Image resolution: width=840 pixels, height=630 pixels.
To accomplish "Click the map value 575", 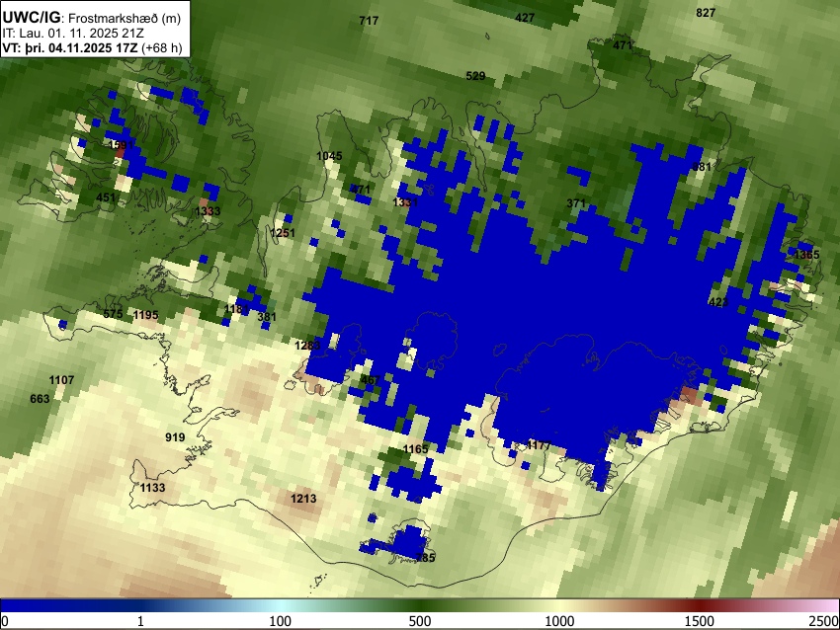I will [113, 314].
